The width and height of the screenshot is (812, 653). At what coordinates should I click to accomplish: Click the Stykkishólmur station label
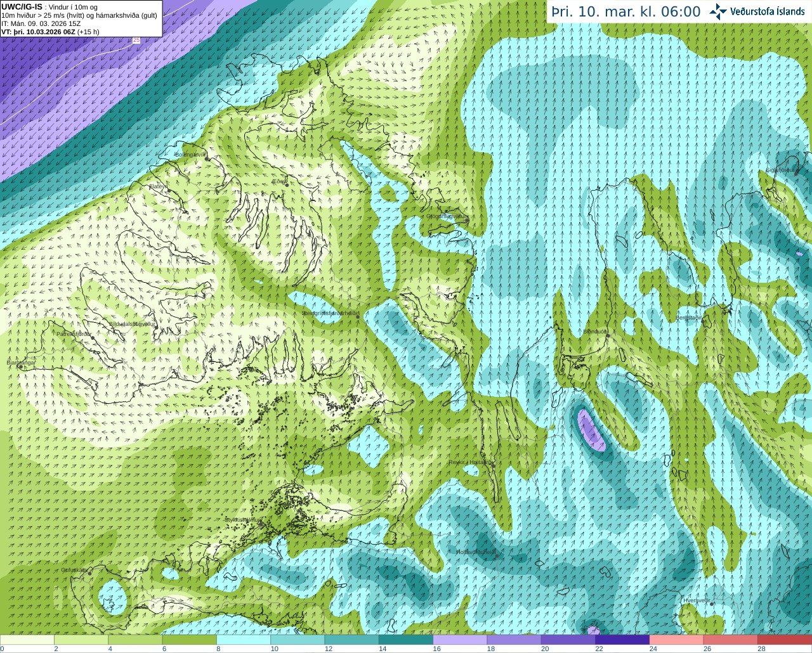[243, 519]
